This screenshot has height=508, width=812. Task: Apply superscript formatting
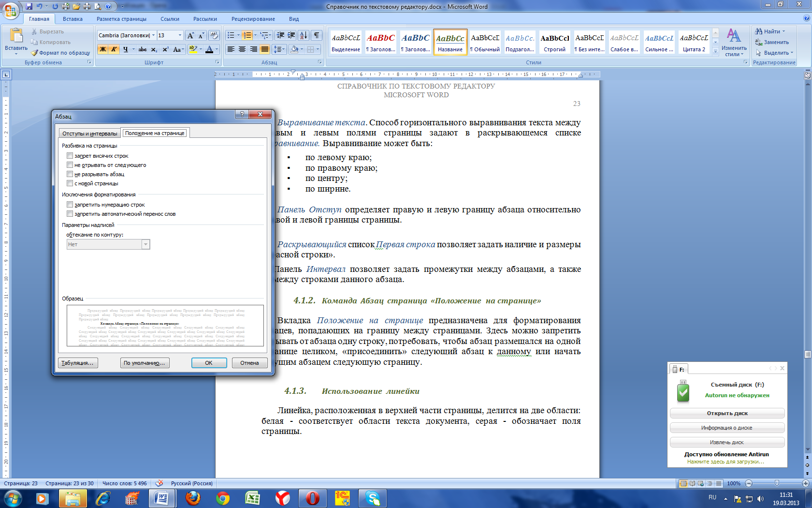click(x=165, y=49)
